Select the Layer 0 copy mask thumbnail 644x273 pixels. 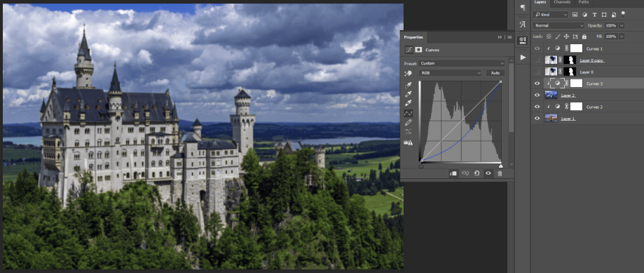(570, 60)
